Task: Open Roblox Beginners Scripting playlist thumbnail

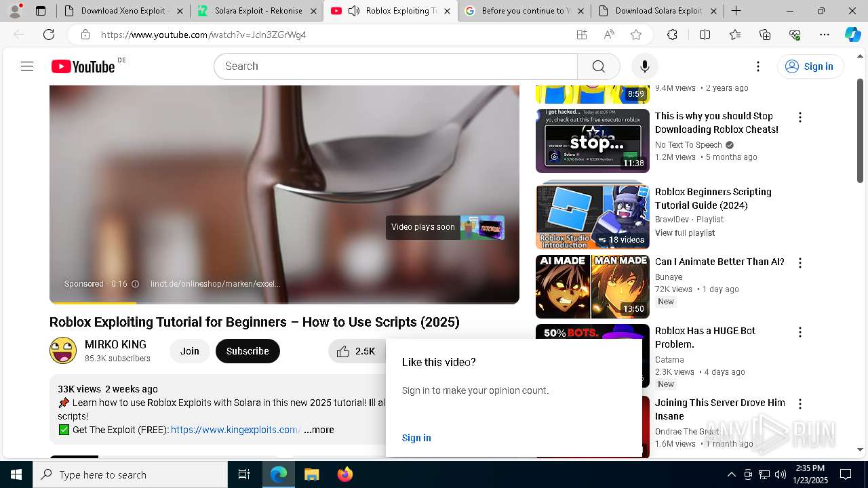Action: (x=593, y=216)
